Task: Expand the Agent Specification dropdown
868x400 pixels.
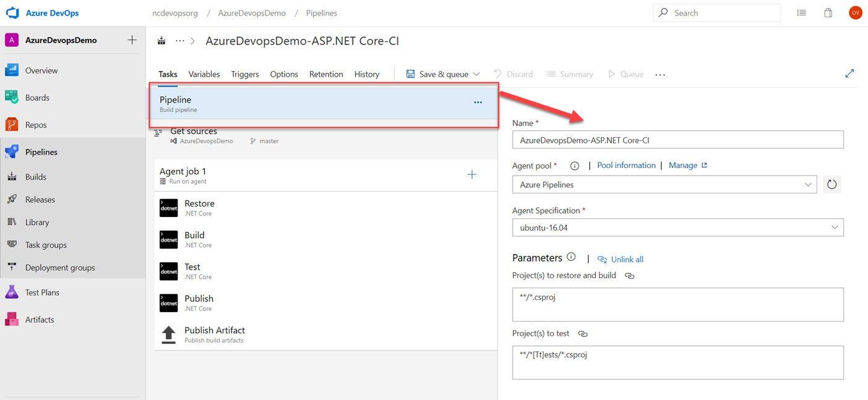Action: (x=835, y=228)
